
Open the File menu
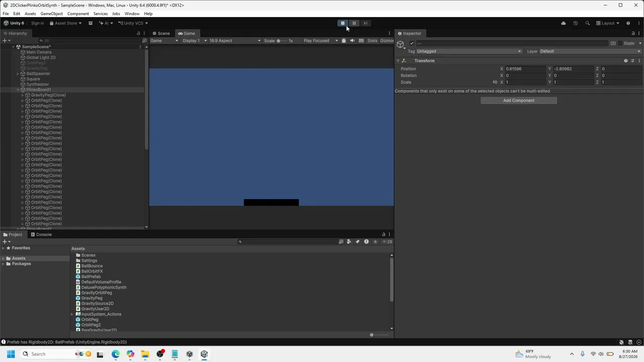(x=6, y=14)
